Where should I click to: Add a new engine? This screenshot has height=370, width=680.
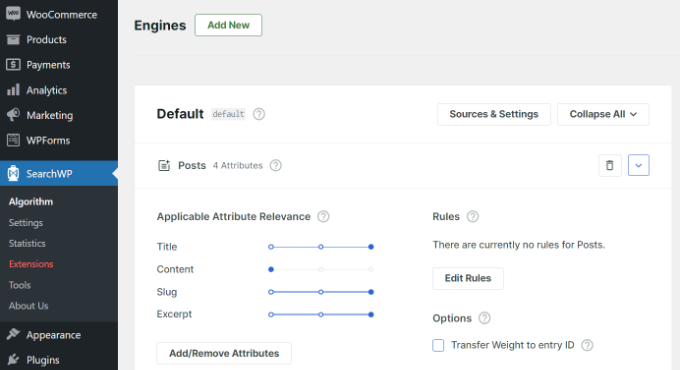(228, 25)
